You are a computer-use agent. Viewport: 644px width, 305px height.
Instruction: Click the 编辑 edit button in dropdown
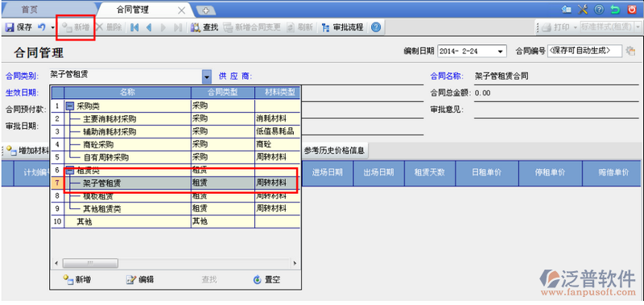click(x=139, y=280)
